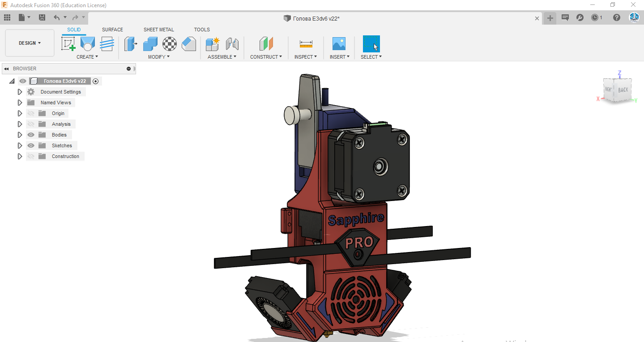644x342 pixels.
Task: Expand the Bodies node
Action: point(20,135)
